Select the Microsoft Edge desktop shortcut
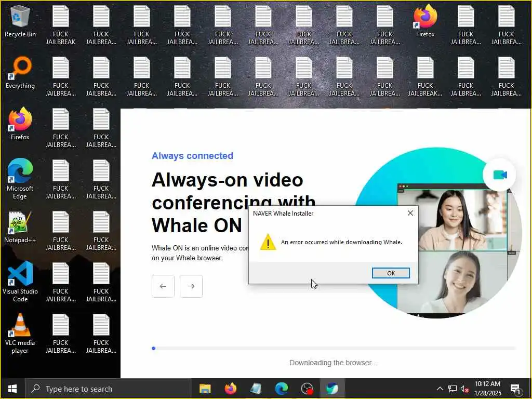Image resolution: width=532 pixels, height=399 pixels. [x=20, y=179]
